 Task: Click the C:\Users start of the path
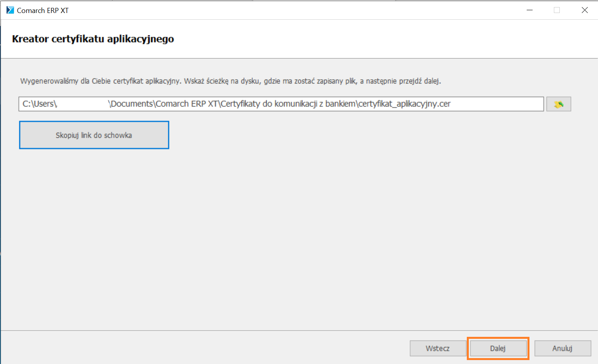point(39,104)
